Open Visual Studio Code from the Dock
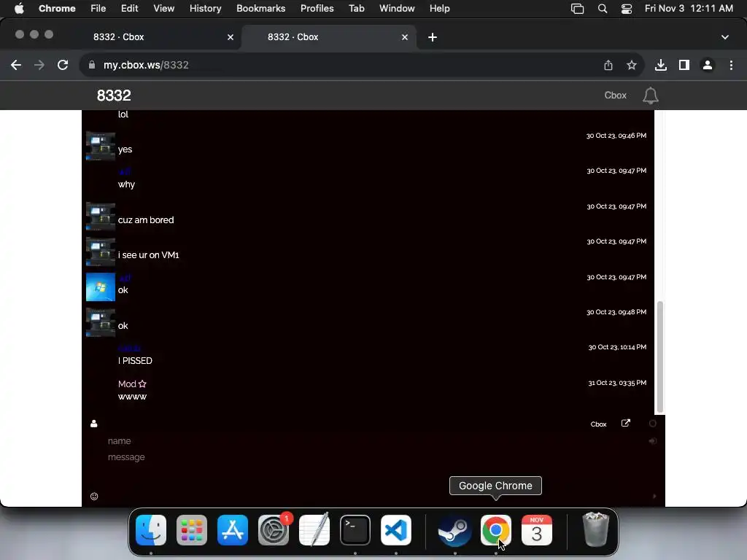Screen dimensions: 747x560 click(x=396, y=530)
